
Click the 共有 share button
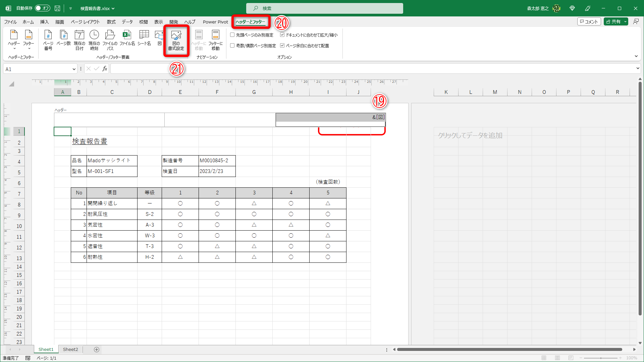613,21
